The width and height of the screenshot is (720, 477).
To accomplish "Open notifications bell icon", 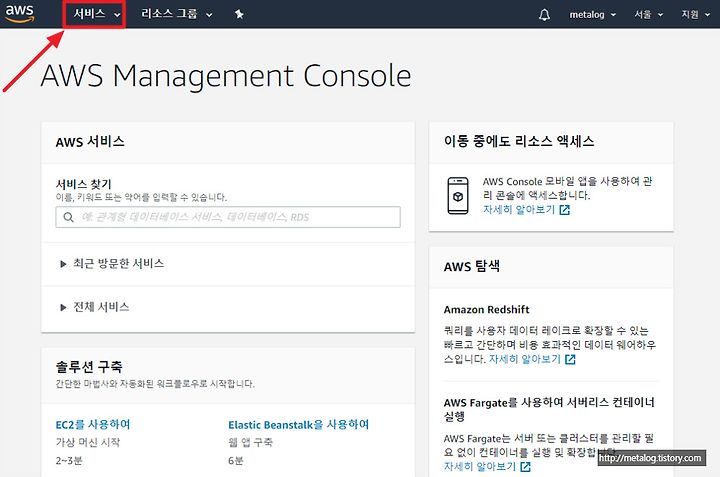I will (544, 15).
